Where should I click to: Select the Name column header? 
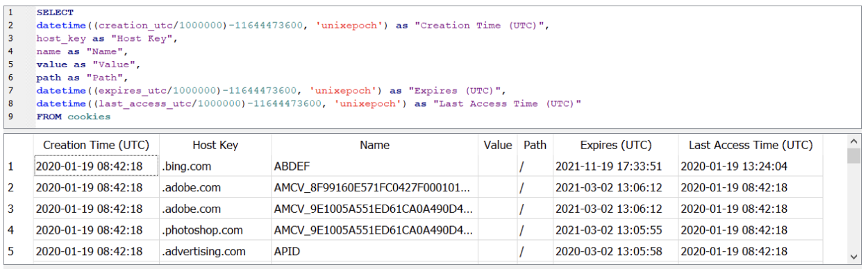tap(375, 146)
